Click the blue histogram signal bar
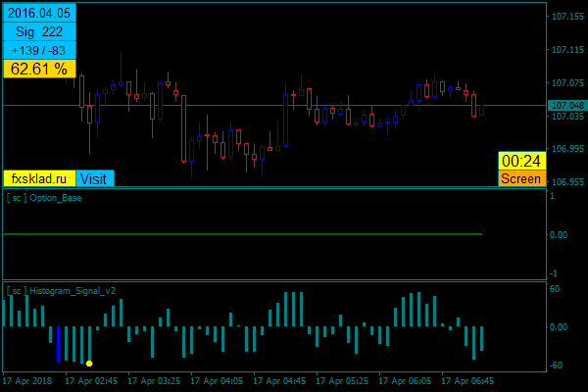This screenshot has height=392, width=588. (58, 344)
